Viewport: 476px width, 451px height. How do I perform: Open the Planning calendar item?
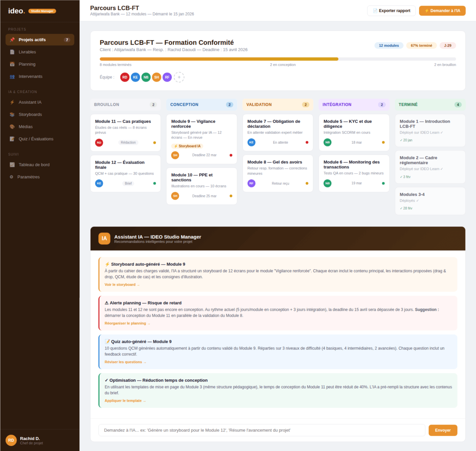coord(27,64)
